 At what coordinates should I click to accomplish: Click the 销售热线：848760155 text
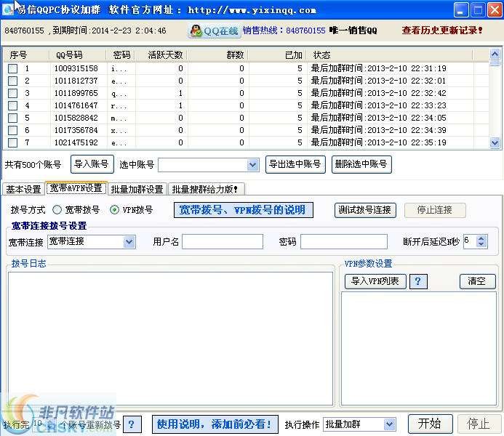point(284,31)
